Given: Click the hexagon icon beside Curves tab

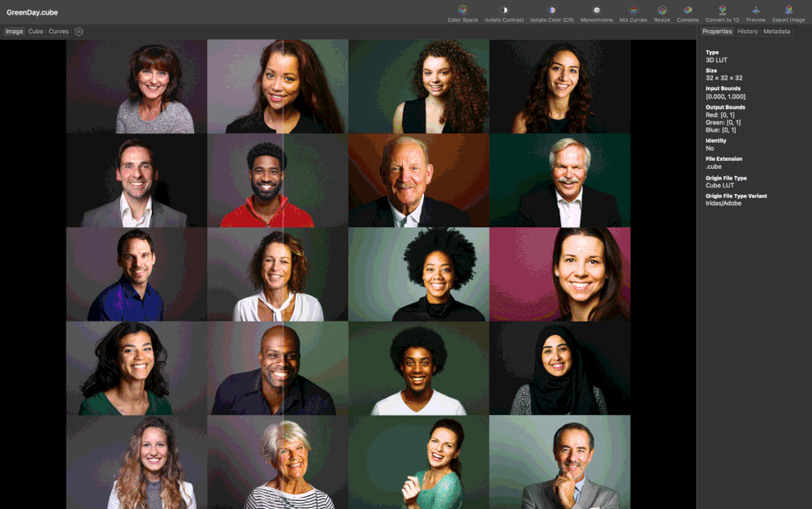Looking at the screenshot, I should (79, 32).
